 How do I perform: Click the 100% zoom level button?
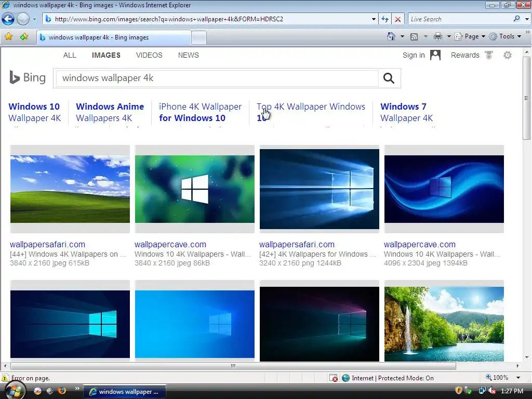click(x=497, y=378)
